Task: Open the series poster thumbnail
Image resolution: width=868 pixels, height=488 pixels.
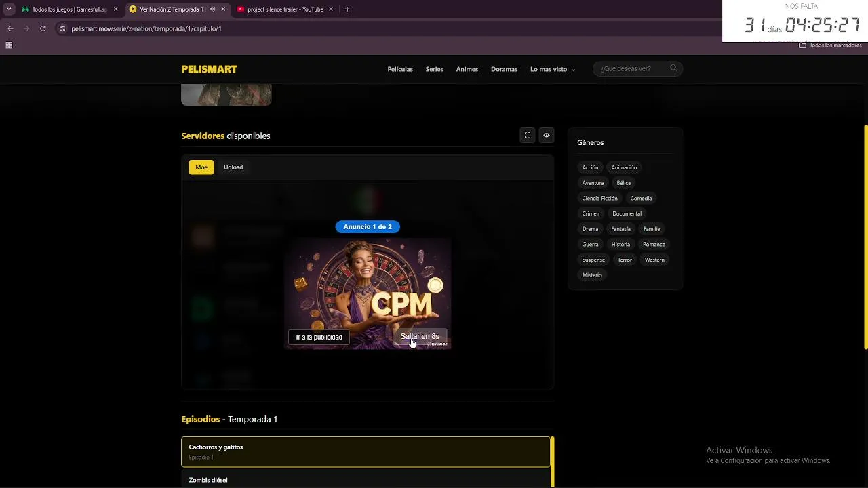Action: [226, 95]
